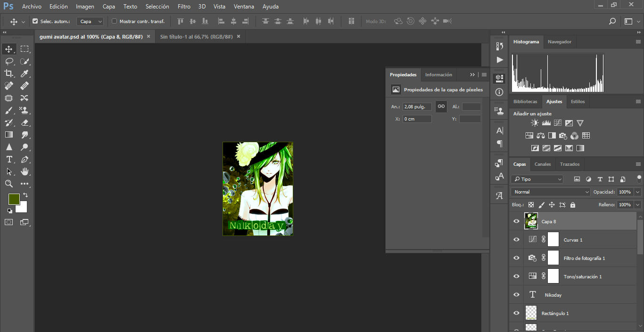The image size is (644, 332).
Task: Switch to the Información tab
Action: point(438,74)
